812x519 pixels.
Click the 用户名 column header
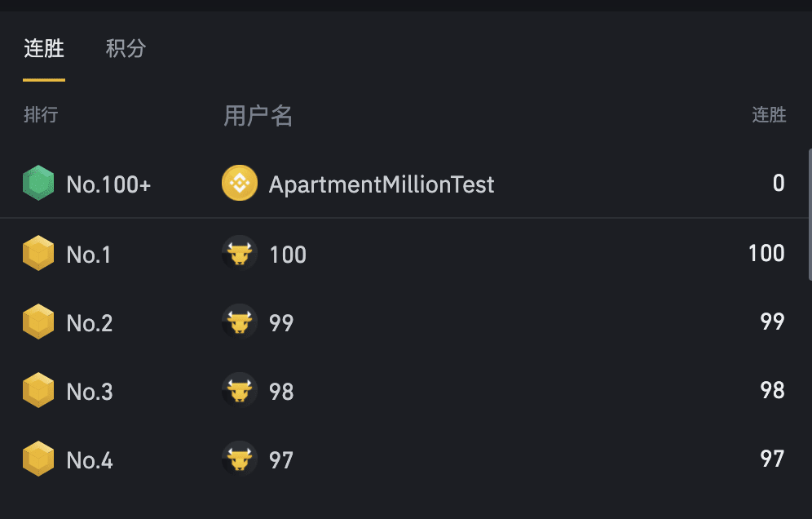pyautogui.click(x=258, y=116)
